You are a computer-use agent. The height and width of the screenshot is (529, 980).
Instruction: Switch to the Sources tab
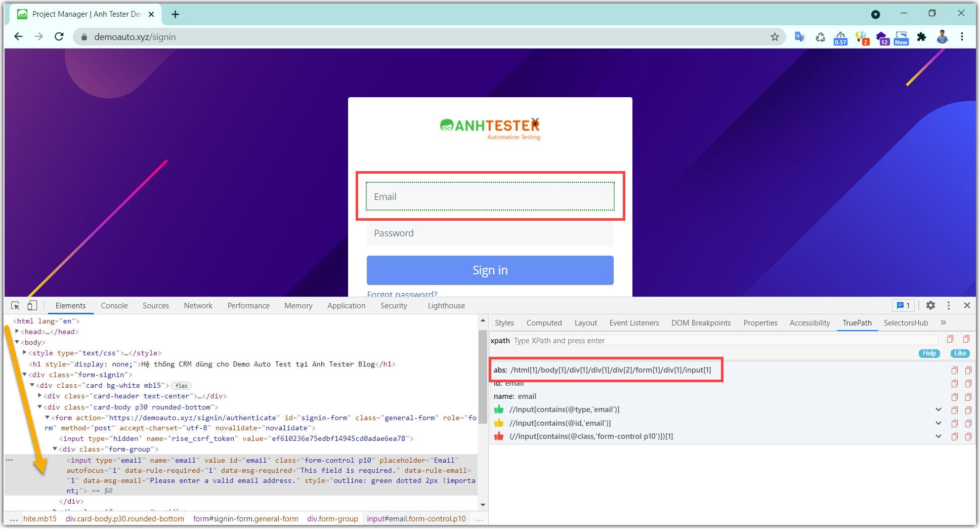(x=156, y=306)
